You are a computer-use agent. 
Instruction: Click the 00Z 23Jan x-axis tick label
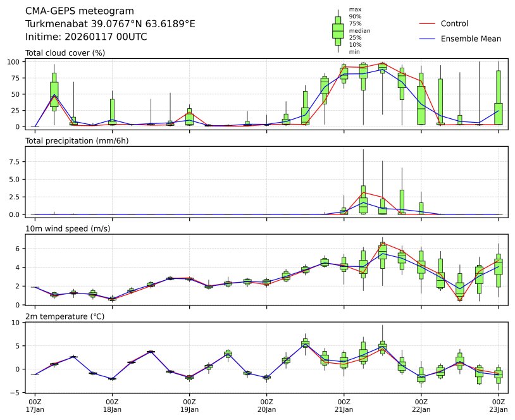[499, 405]
